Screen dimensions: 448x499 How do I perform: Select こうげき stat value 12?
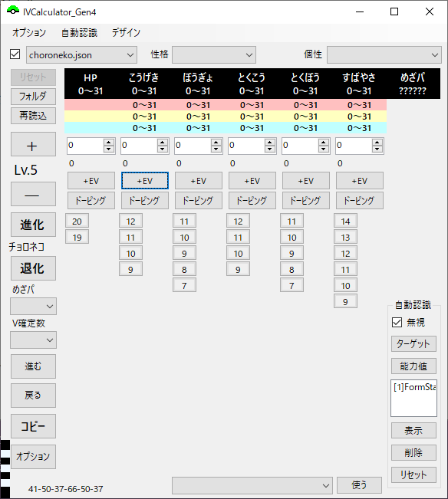pyautogui.click(x=130, y=221)
